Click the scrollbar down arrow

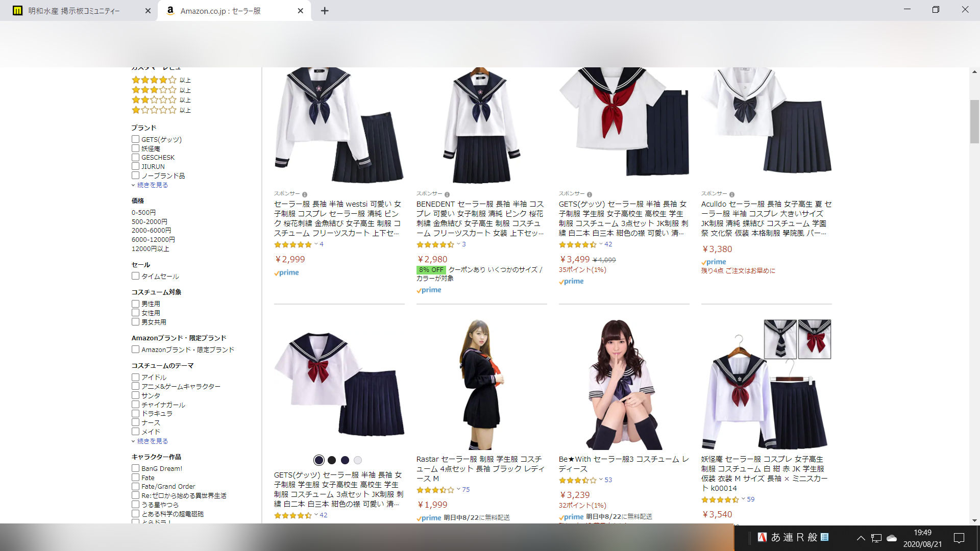[975, 520]
